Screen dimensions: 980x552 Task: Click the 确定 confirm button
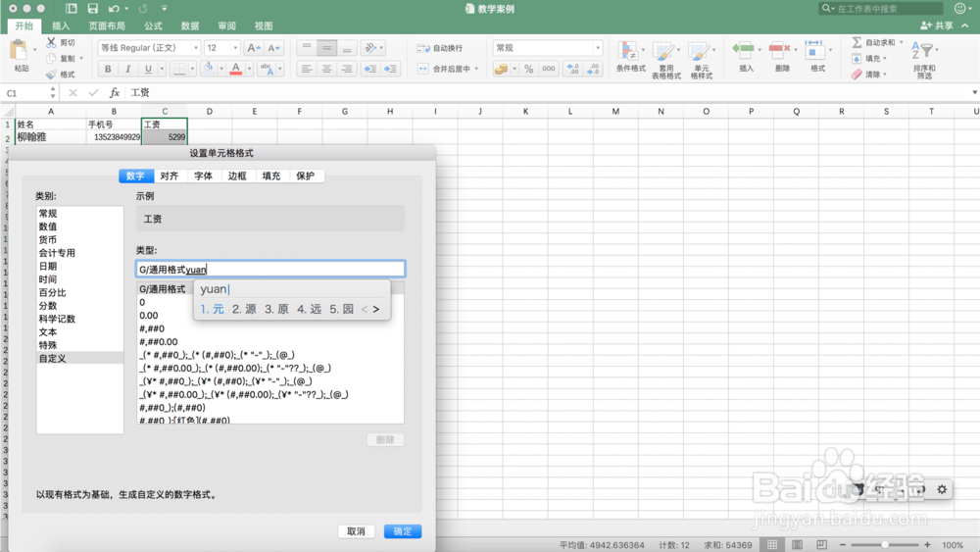click(x=403, y=531)
